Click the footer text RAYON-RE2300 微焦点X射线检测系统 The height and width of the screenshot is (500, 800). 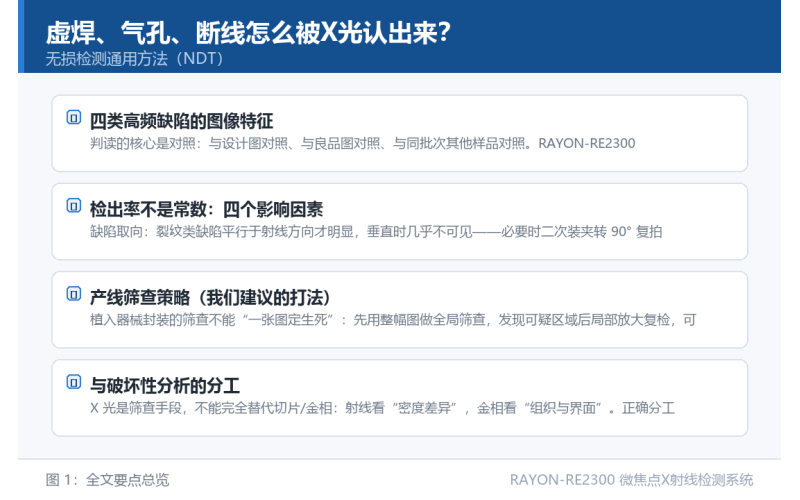(x=631, y=480)
